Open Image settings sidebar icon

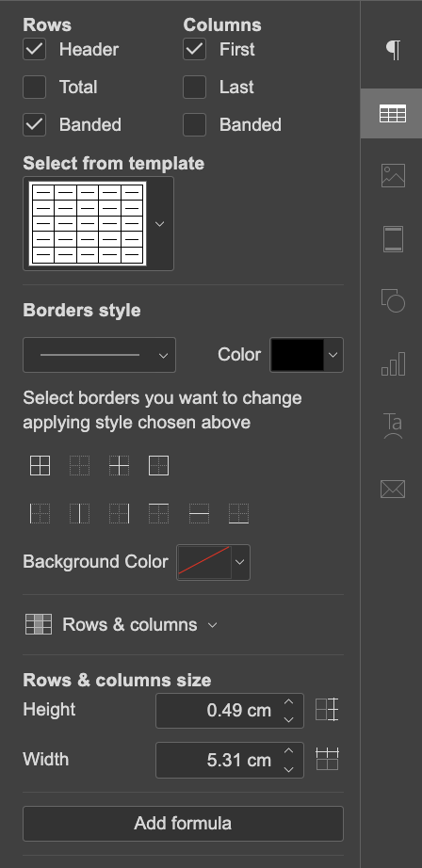[x=393, y=176]
